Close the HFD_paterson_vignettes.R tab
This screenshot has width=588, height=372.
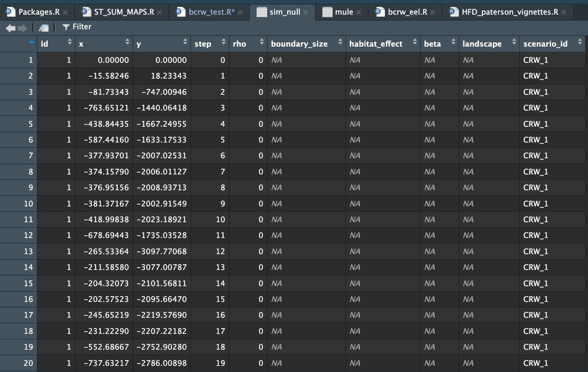coord(564,12)
